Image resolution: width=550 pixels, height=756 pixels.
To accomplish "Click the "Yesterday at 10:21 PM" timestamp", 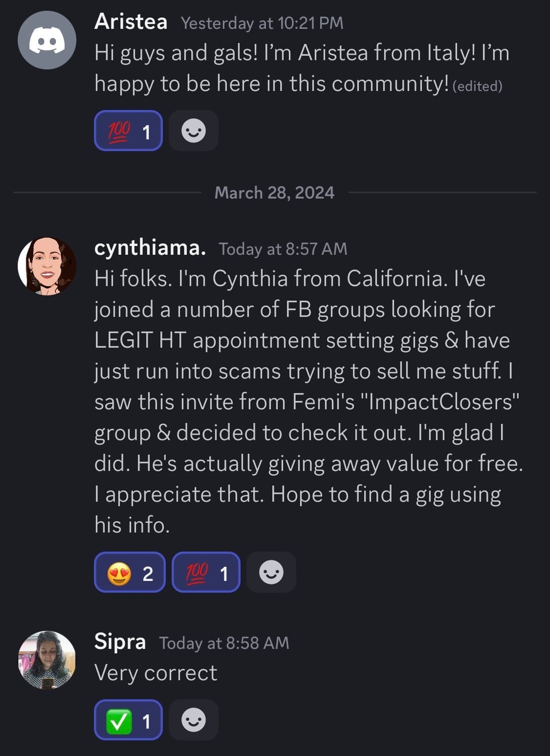I will 262,23.
